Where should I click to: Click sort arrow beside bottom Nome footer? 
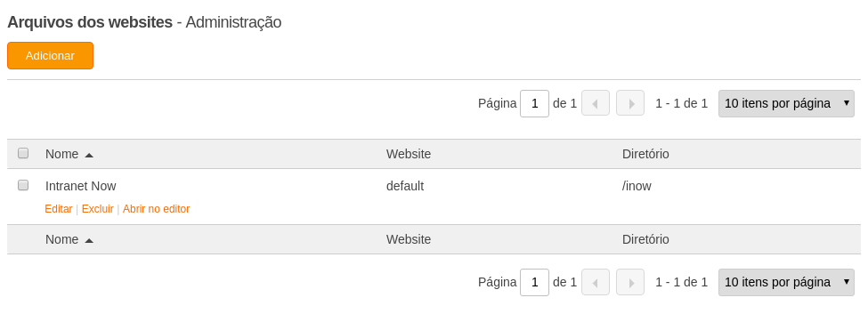(89, 240)
